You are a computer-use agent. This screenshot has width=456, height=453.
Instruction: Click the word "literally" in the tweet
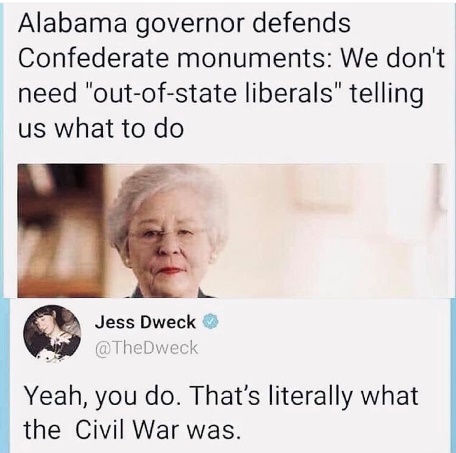point(310,397)
